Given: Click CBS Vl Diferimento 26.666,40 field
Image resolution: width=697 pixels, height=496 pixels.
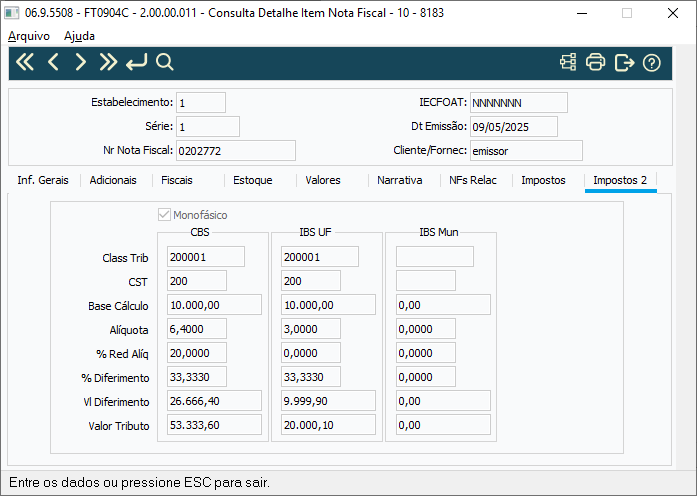Looking at the screenshot, I should click(214, 401).
